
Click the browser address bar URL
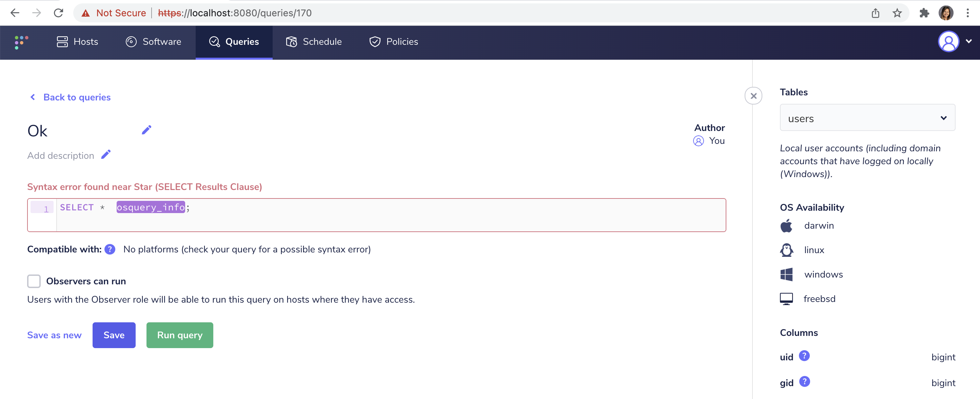pos(234,13)
